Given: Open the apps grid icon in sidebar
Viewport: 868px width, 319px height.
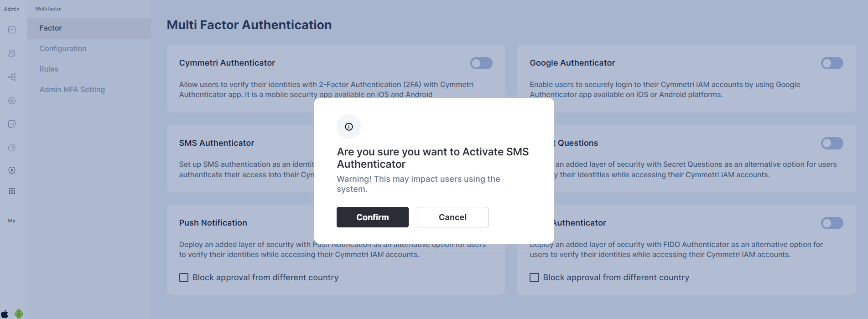Looking at the screenshot, I should 12,191.
